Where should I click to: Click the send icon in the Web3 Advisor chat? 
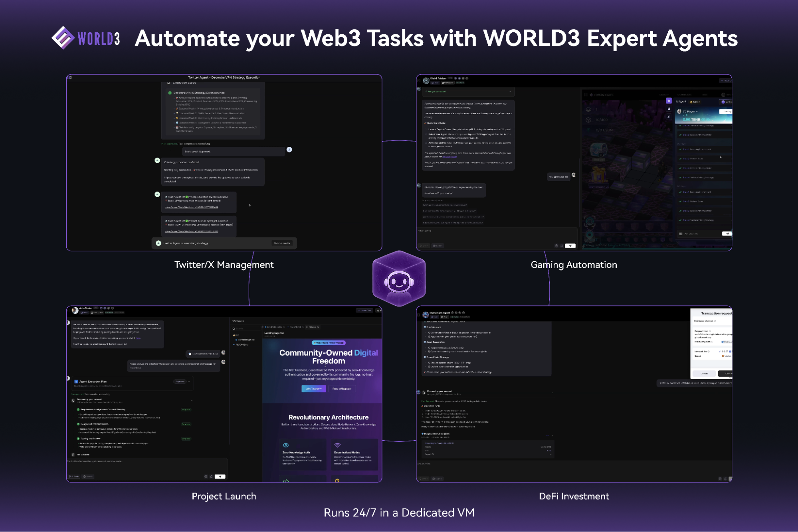570,246
